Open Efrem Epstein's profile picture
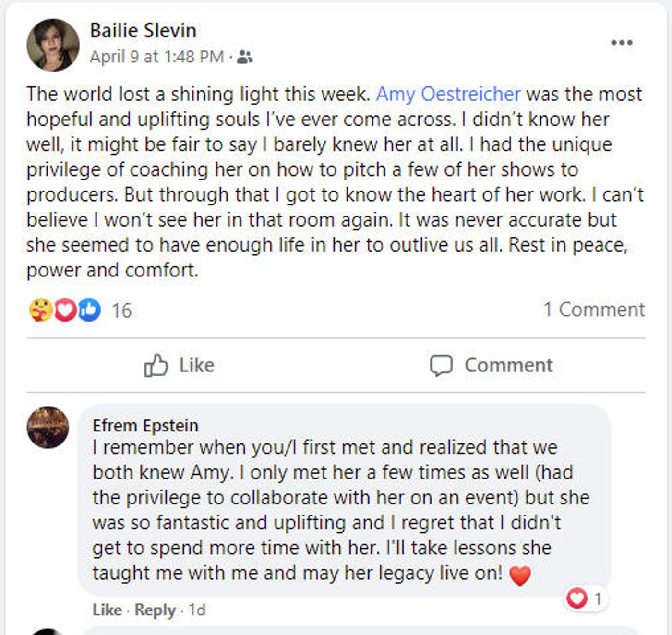The image size is (672, 635). tap(48, 427)
